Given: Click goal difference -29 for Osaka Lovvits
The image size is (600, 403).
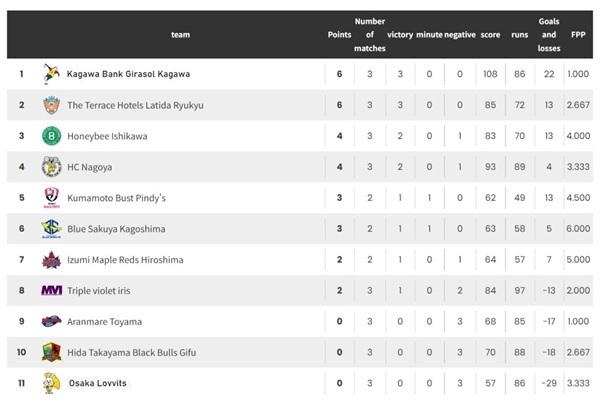Looking at the screenshot, I should point(549,383).
